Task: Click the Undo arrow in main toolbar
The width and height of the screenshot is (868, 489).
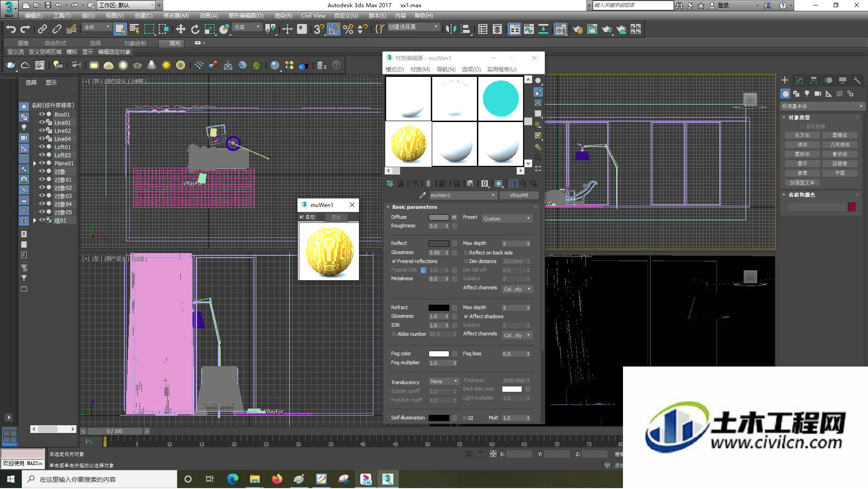Action: pyautogui.click(x=11, y=29)
